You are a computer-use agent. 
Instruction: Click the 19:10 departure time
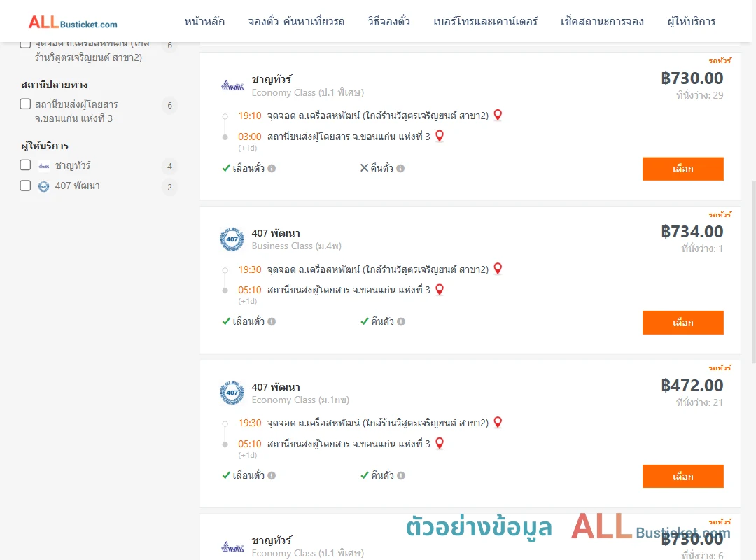click(x=250, y=115)
